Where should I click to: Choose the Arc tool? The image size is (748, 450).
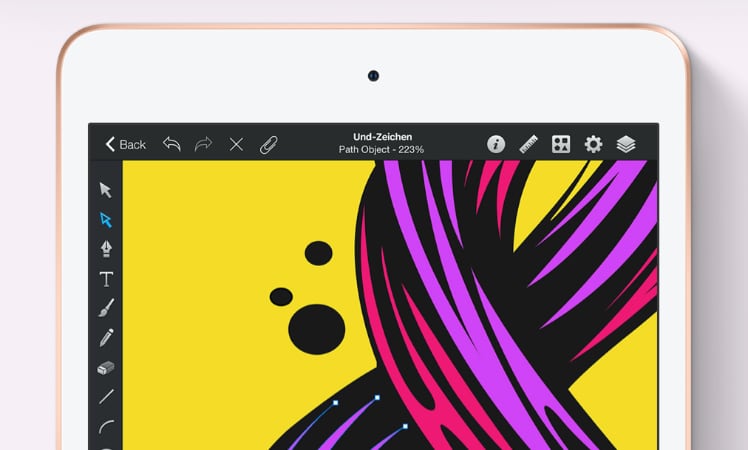[106, 427]
